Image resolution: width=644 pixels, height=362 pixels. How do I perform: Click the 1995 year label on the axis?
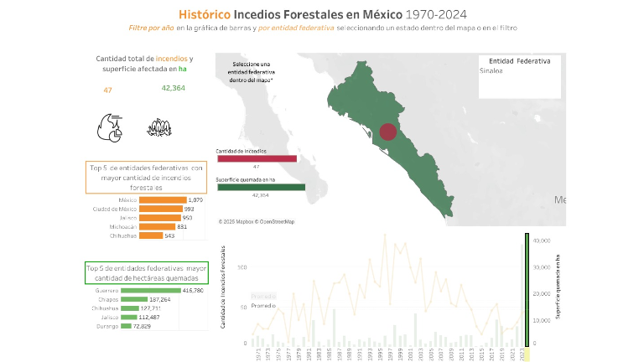pos(380,354)
